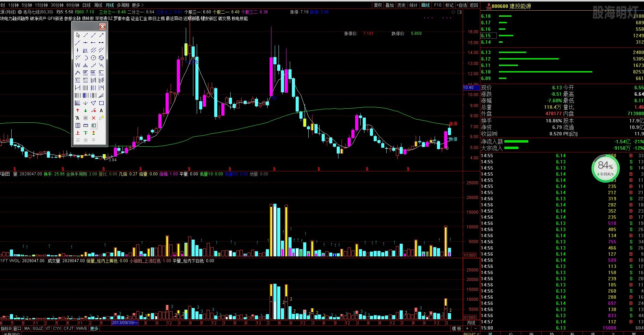The width and height of the screenshot is (644, 335).
Task: Select the rectangle drawing tool
Action: coord(101,103)
